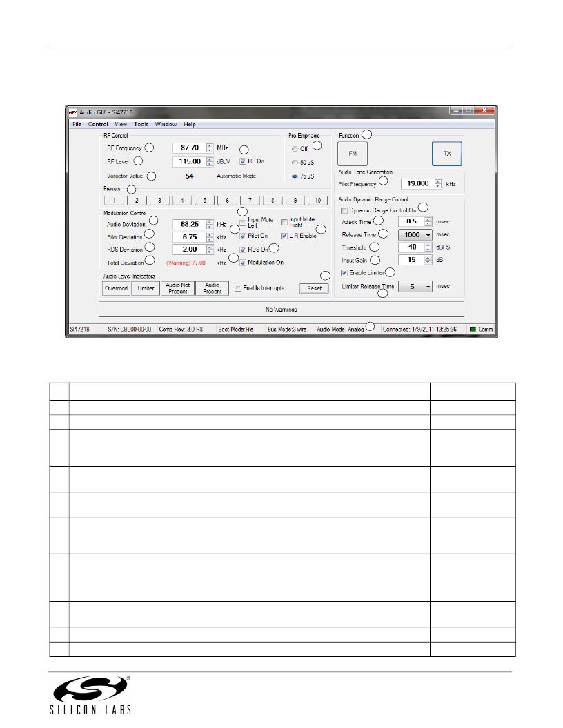Click the Audio GUI title bar app icon
The height and width of the screenshot is (728, 563).
[72, 112]
